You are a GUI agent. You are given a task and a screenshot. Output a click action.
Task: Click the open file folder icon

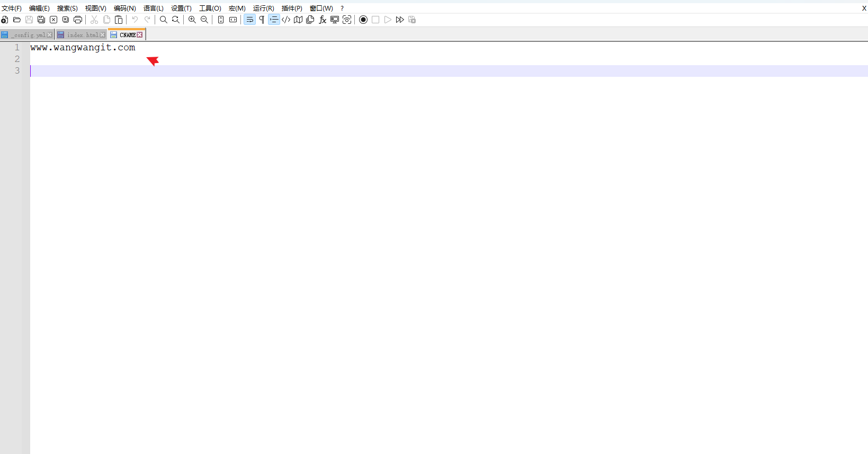click(x=17, y=20)
